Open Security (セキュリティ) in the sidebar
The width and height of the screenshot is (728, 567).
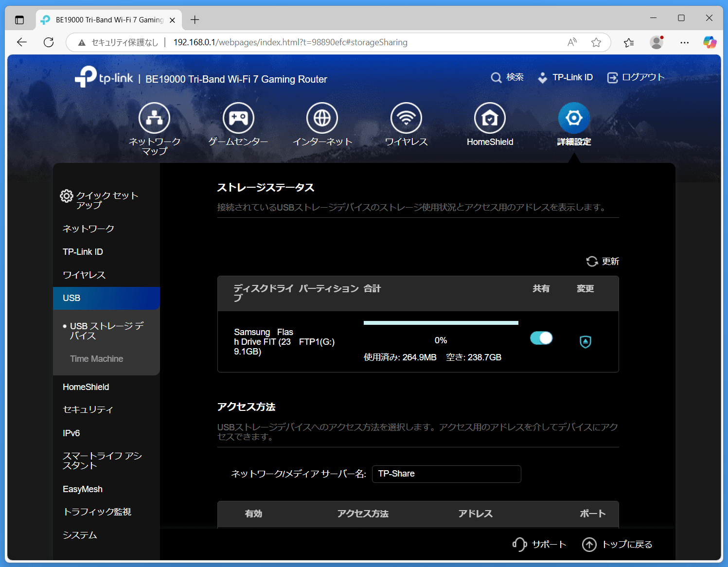pos(88,410)
